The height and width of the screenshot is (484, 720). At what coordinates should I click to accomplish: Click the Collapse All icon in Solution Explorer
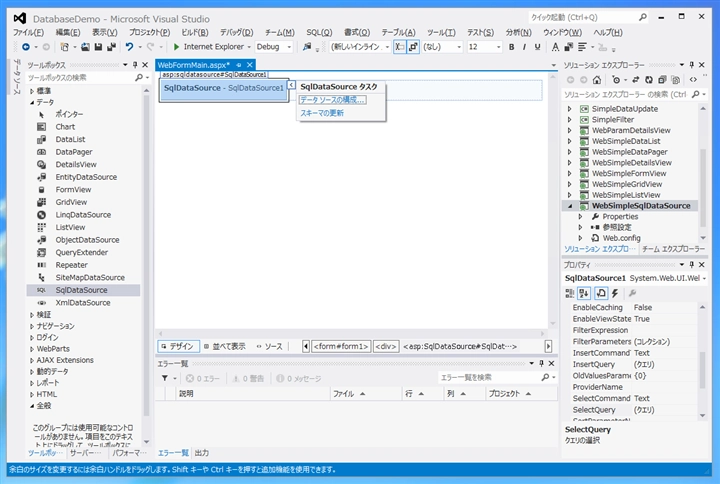(x=662, y=80)
